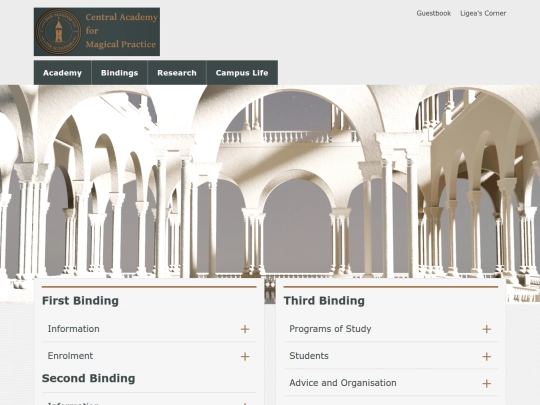This screenshot has width=540, height=405.
Task: Expand Programs of Study section
Action: (391, 329)
